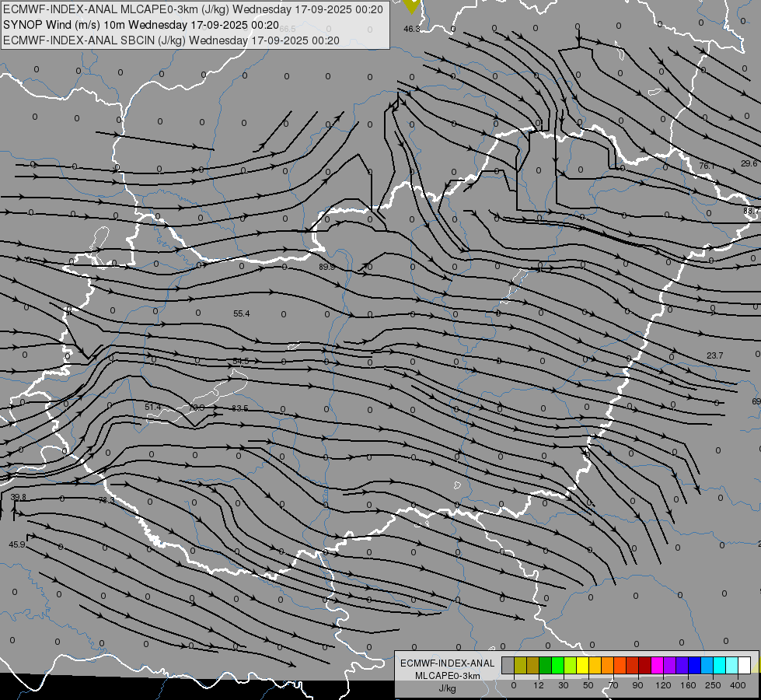
Task: Click the 'ECMWF-INDEX-ANAL' legend label
Action: coord(447,663)
